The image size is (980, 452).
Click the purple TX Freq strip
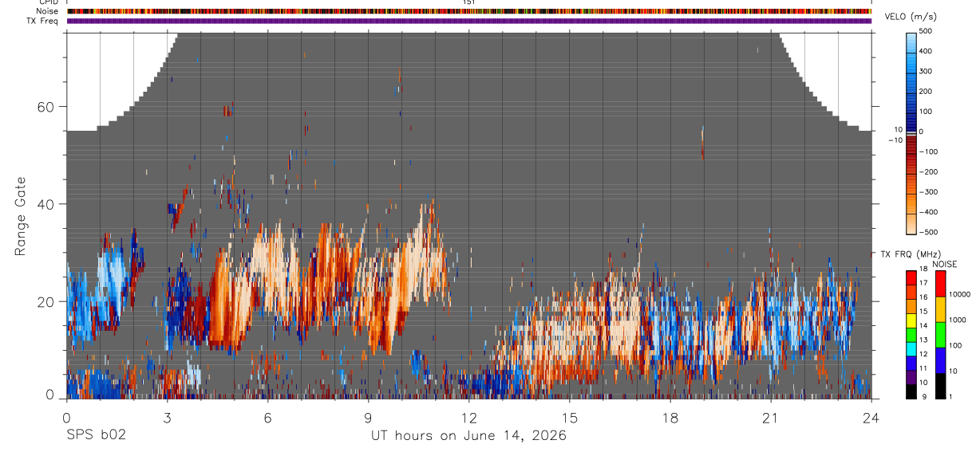[469, 21]
